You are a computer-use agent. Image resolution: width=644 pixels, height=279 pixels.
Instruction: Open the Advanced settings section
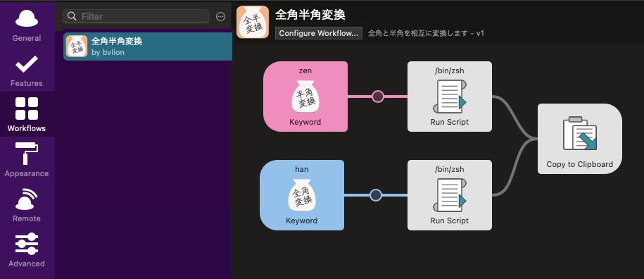point(27,250)
